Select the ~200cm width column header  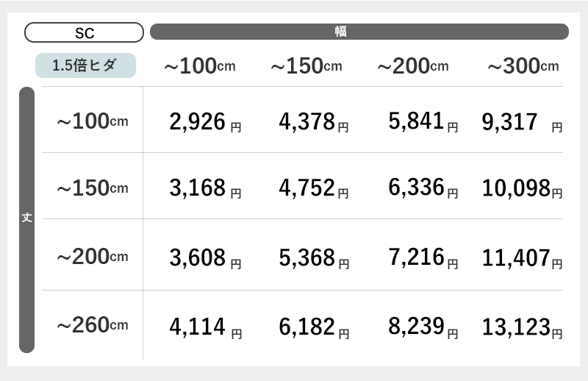[x=413, y=66]
